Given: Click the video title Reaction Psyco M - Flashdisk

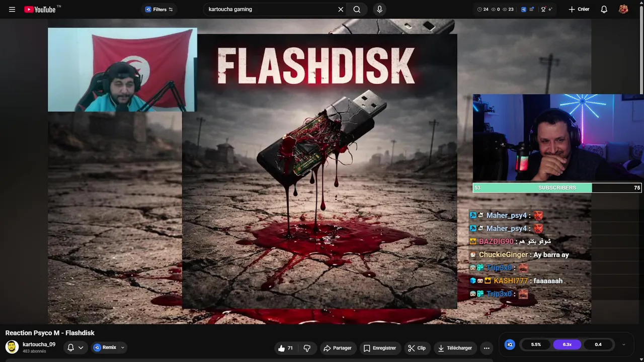Looking at the screenshot, I should (50, 333).
